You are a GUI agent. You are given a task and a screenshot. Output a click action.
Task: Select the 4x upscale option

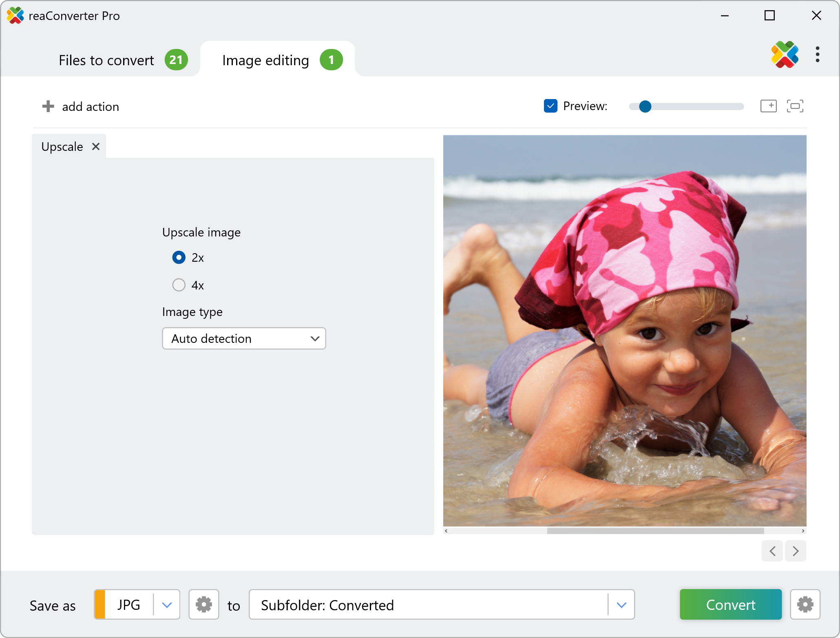(179, 285)
